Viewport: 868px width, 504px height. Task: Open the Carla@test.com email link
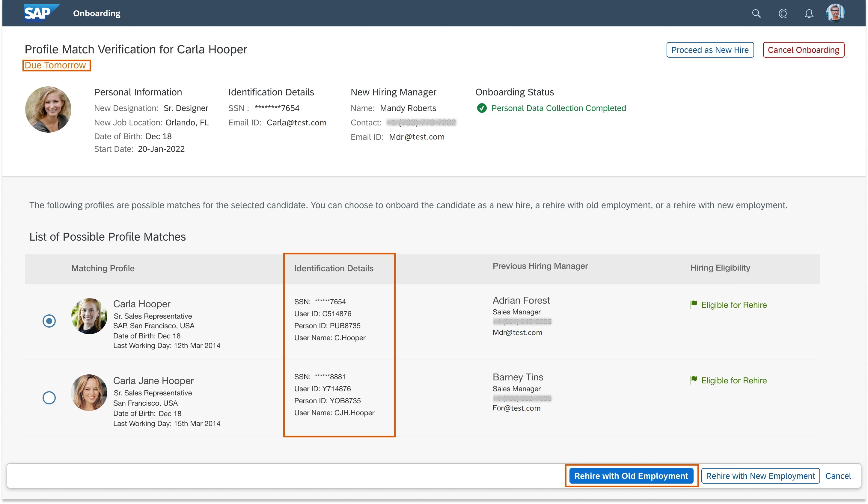pos(296,122)
